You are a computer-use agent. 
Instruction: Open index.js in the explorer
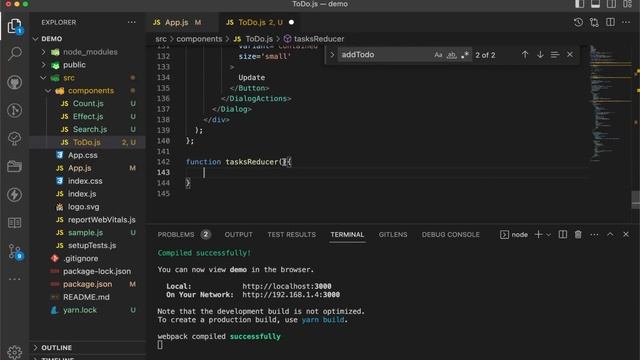pos(88,194)
